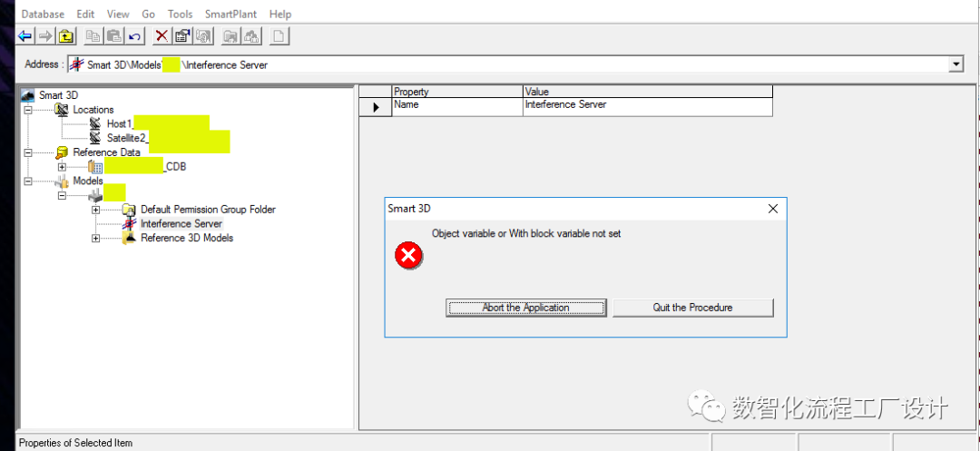Image resolution: width=980 pixels, height=451 pixels.
Task: Click the Copy toolbar icon
Action: pyautogui.click(x=93, y=36)
